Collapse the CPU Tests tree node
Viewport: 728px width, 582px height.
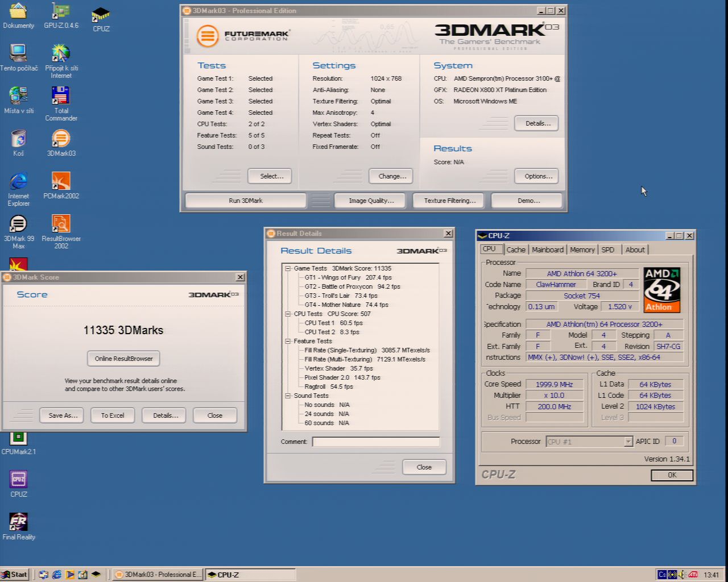[x=288, y=314]
